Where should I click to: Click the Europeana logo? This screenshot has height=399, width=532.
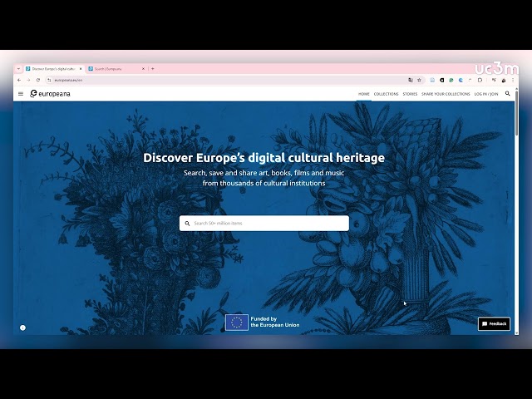(x=50, y=94)
